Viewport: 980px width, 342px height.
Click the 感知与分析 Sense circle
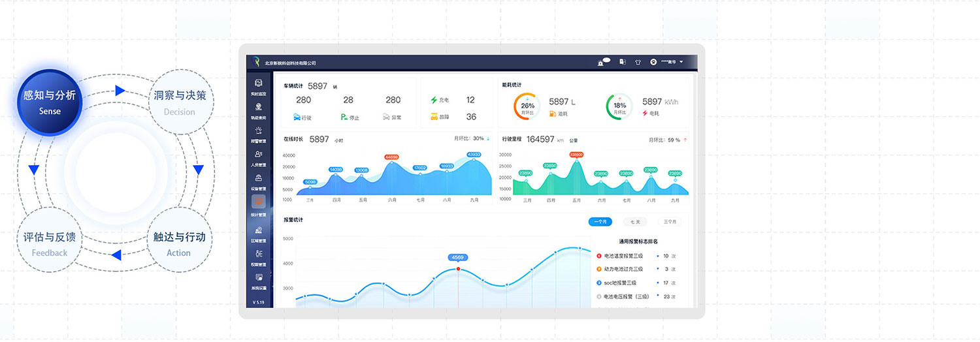tap(50, 102)
